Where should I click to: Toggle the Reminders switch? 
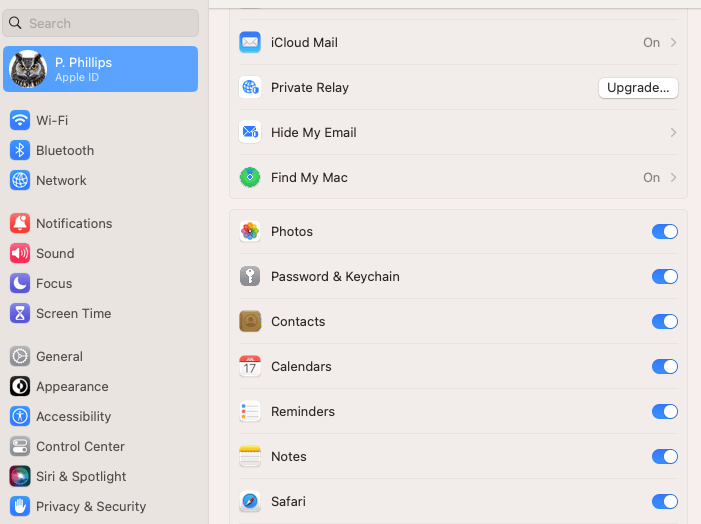664,411
